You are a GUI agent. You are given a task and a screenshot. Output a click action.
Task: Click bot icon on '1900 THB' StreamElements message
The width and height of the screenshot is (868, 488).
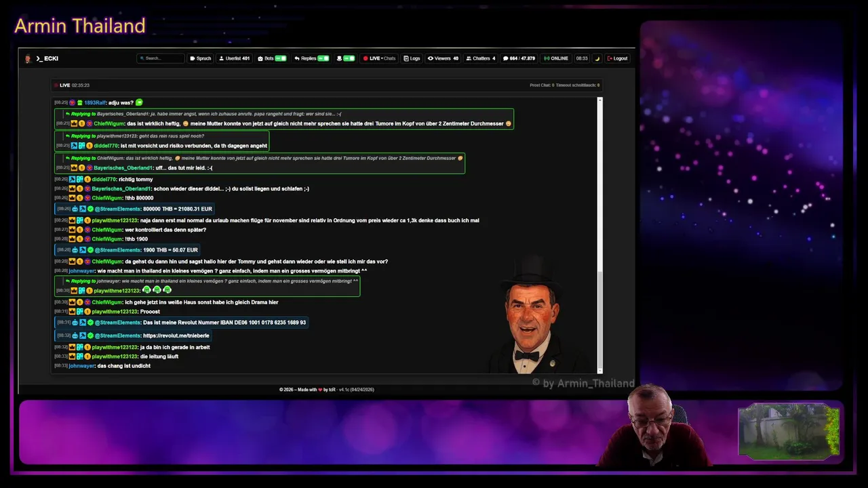75,250
